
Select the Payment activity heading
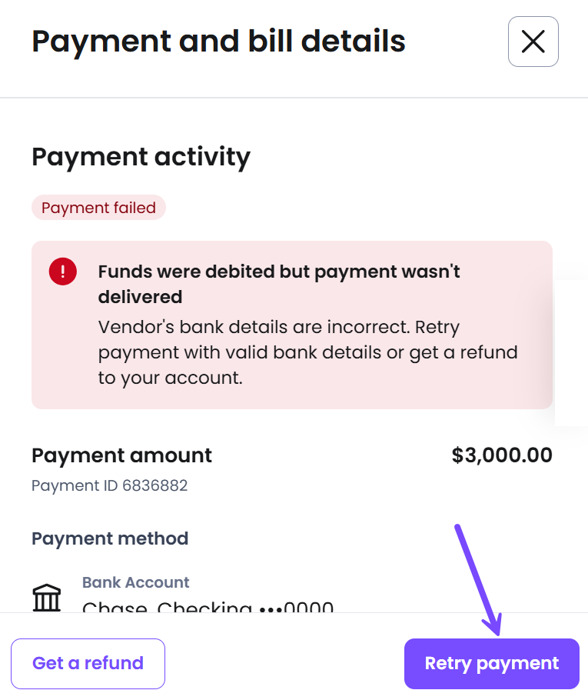pos(141,157)
